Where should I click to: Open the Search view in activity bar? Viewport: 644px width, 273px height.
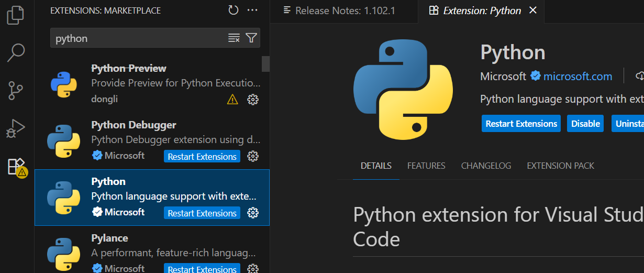coord(16,52)
